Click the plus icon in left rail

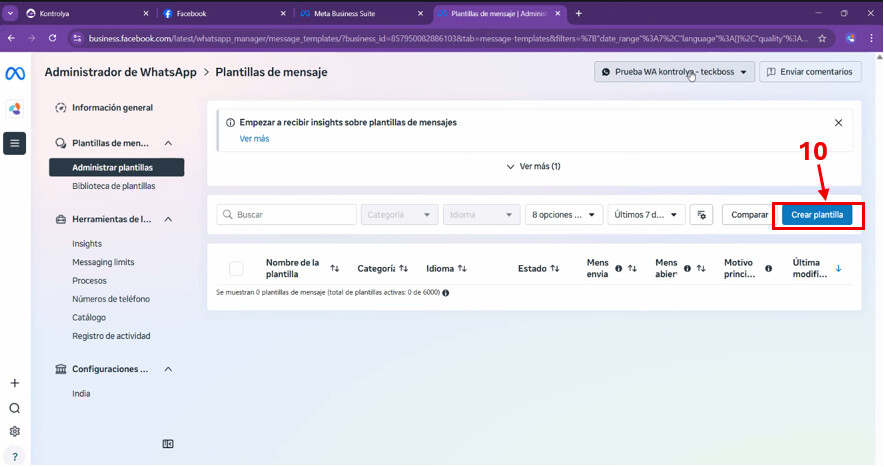point(14,383)
